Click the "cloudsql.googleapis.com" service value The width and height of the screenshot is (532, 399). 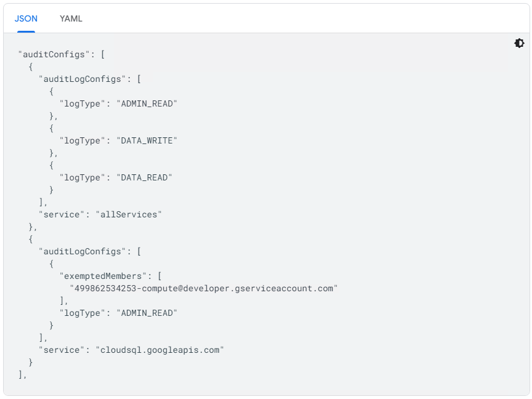[x=159, y=350]
